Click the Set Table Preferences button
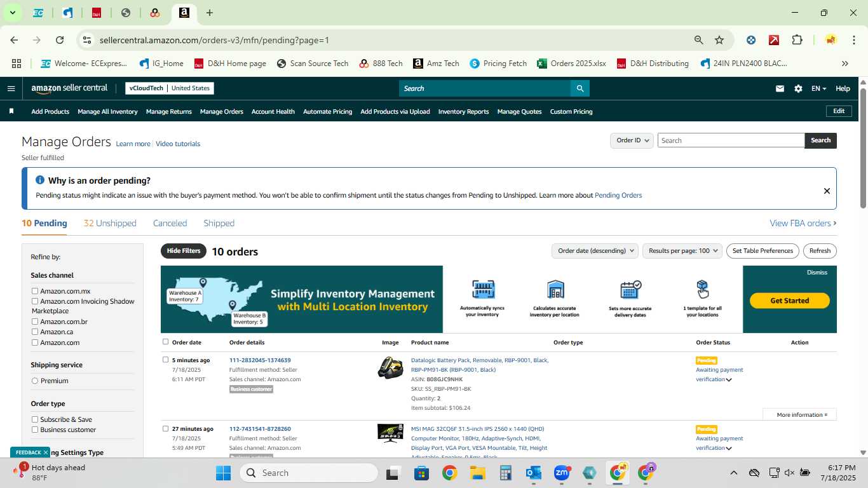The width and height of the screenshot is (868, 488). (763, 251)
